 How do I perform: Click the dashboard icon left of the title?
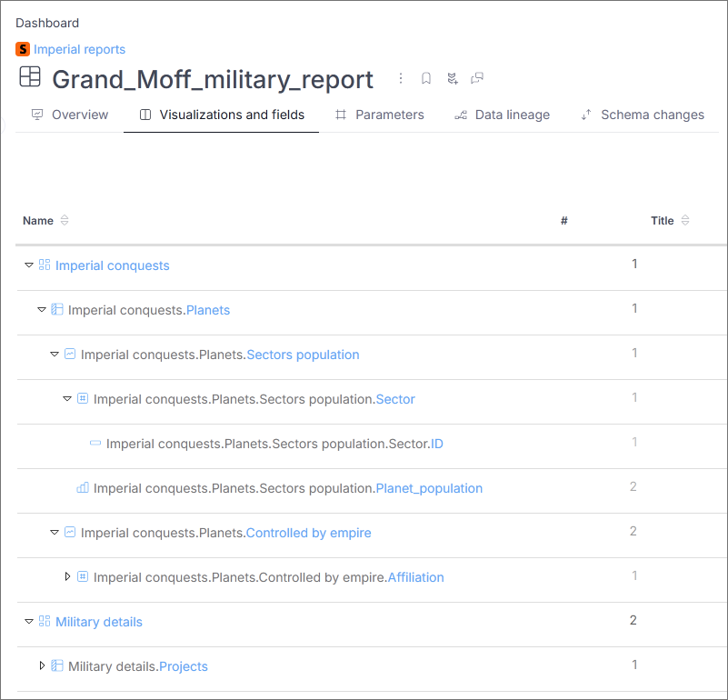[x=30, y=78]
